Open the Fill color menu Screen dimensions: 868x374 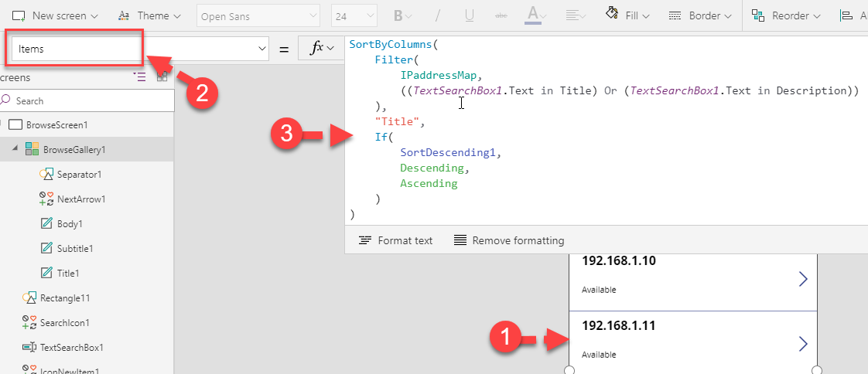click(627, 15)
